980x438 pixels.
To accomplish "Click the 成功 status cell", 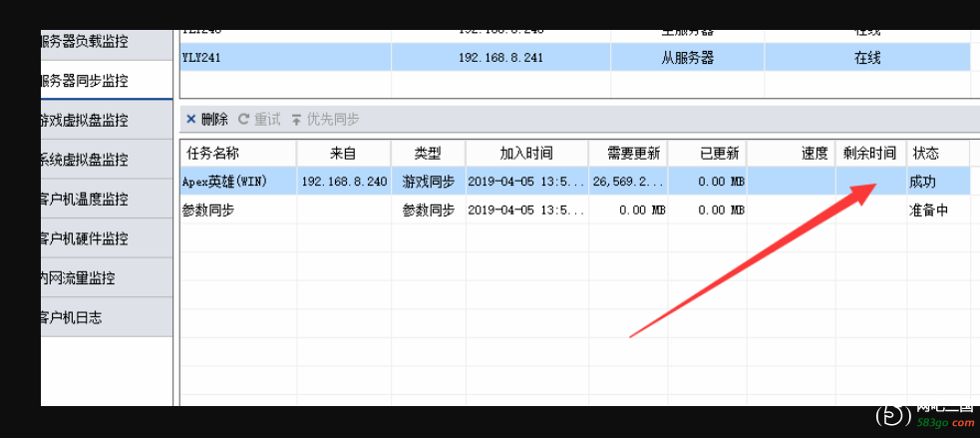I will click(x=937, y=181).
